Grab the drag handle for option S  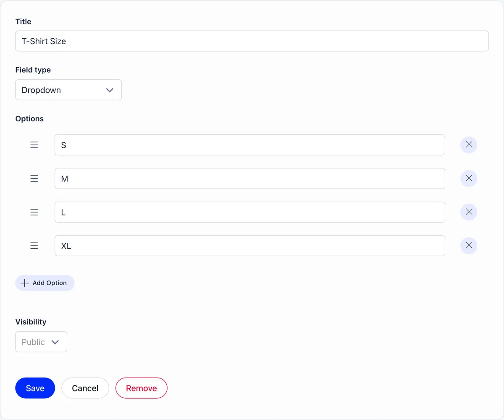pyautogui.click(x=34, y=145)
